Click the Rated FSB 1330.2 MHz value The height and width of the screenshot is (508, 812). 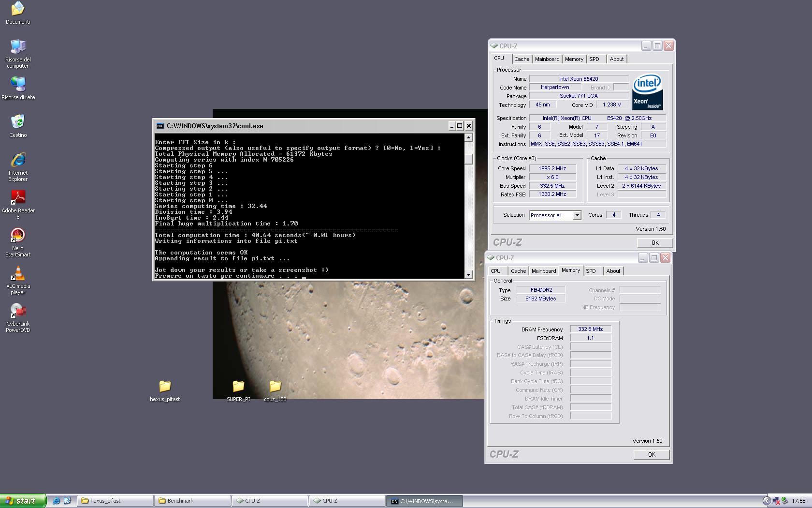click(x=552, y=194)
